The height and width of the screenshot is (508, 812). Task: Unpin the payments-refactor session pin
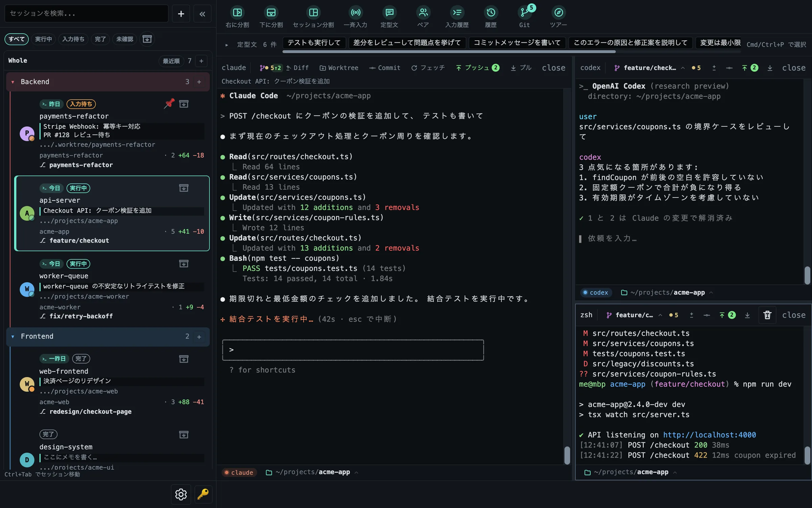[169, 104]
